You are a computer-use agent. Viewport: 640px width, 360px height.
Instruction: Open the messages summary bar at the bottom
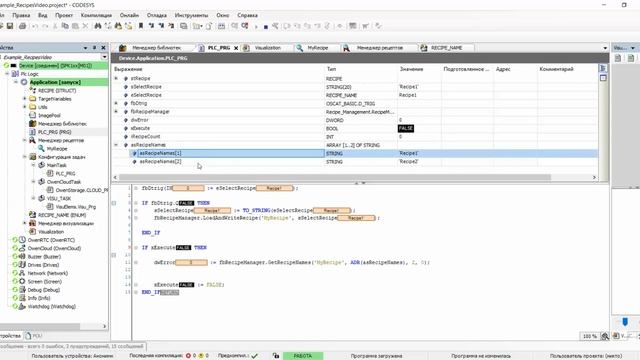pos(72,346)
